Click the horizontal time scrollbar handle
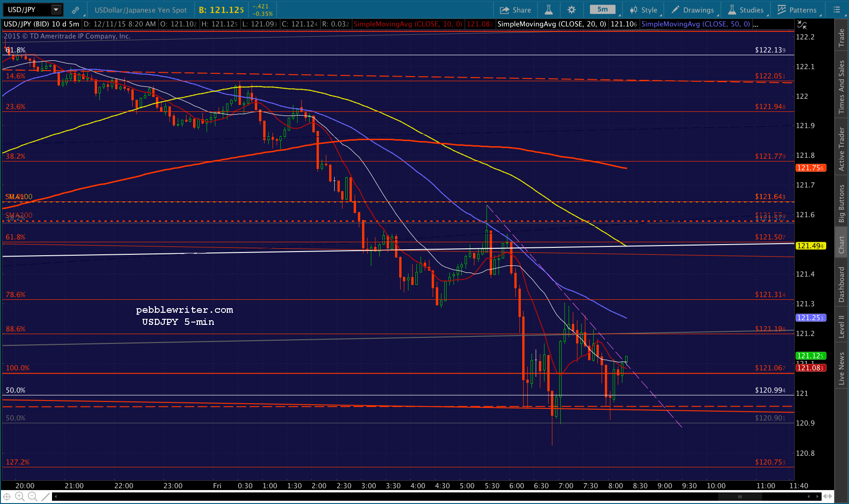This screenshot has height=504, width=849. (x=740, y=497)
